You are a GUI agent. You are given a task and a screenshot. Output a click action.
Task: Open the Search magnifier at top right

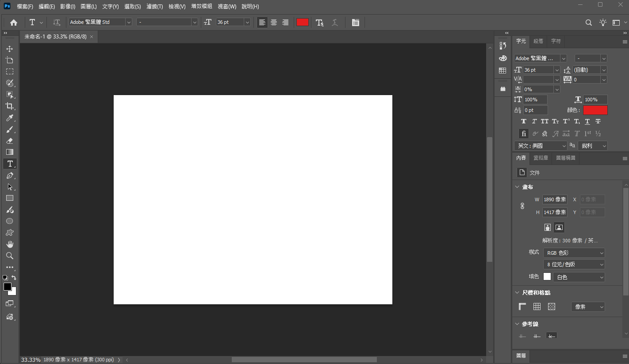[x=589, y=22]
